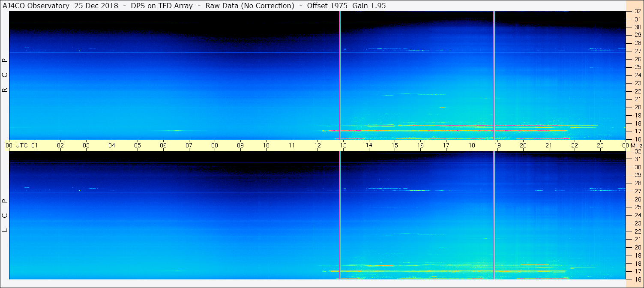Select hour 11 on the UTC time axis
This screenshot has height=288, width=644.
[x=292, y=145]
